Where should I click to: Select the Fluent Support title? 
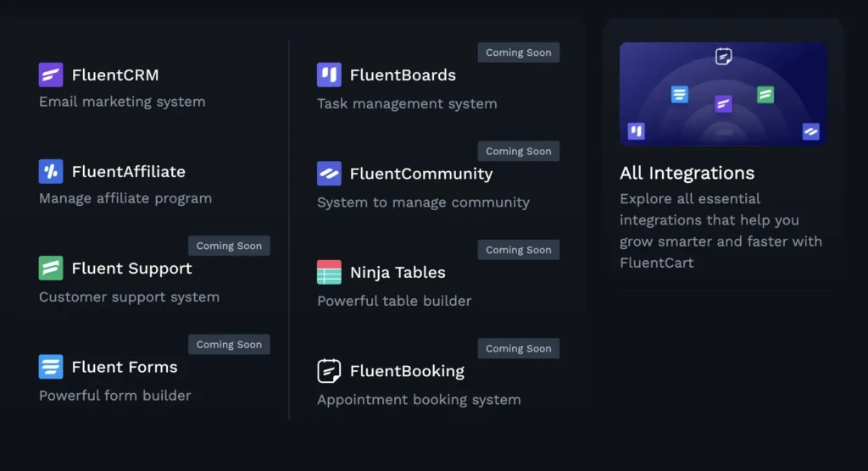pos(131,269)
